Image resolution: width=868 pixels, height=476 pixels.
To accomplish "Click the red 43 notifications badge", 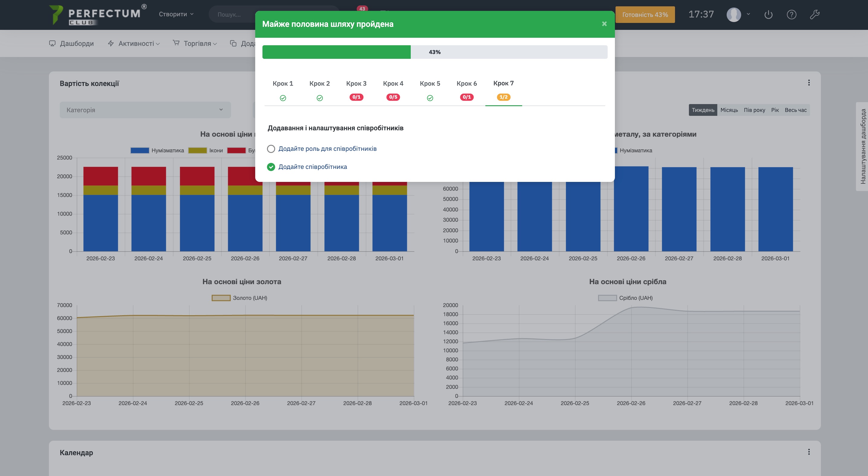I will (x=362, y=9).
